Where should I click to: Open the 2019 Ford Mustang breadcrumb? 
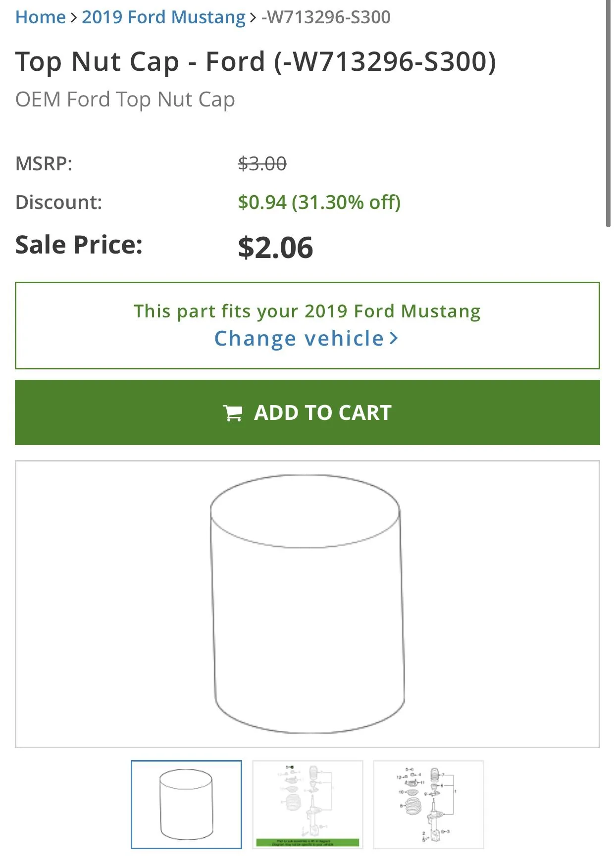(x=163, y=17)
